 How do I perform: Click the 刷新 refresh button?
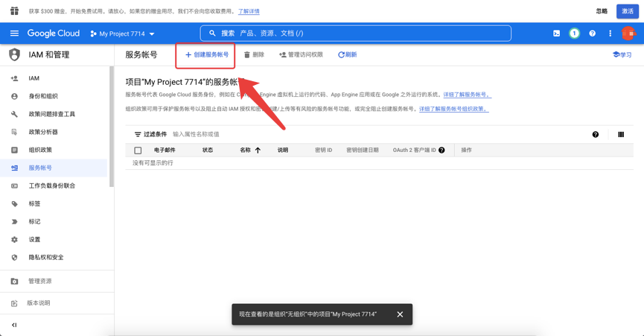click(348, 54)
